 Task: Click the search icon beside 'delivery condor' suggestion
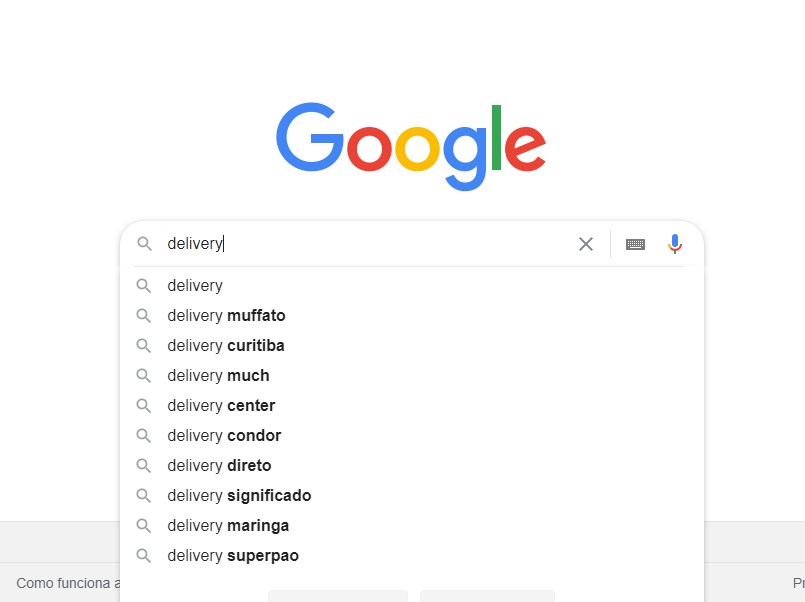[x=144, y=435]
